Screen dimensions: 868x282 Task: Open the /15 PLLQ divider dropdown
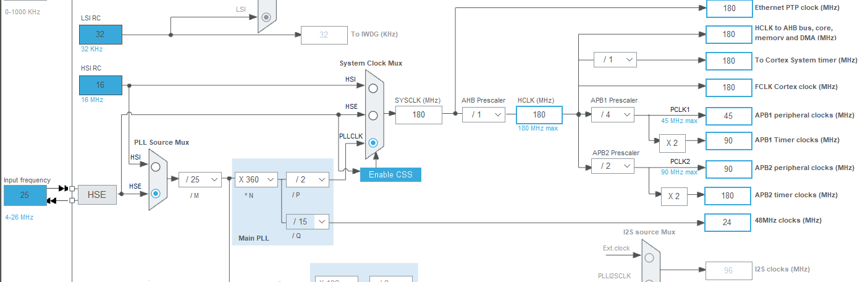point(308,221)
